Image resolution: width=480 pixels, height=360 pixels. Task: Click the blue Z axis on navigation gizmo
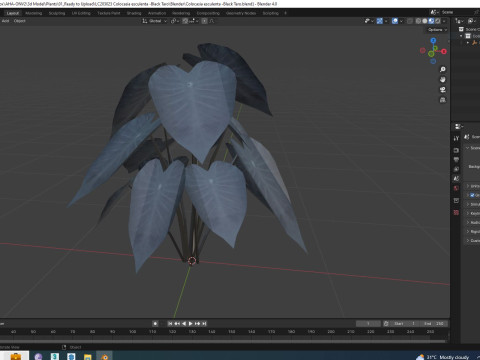click(433, 40)
